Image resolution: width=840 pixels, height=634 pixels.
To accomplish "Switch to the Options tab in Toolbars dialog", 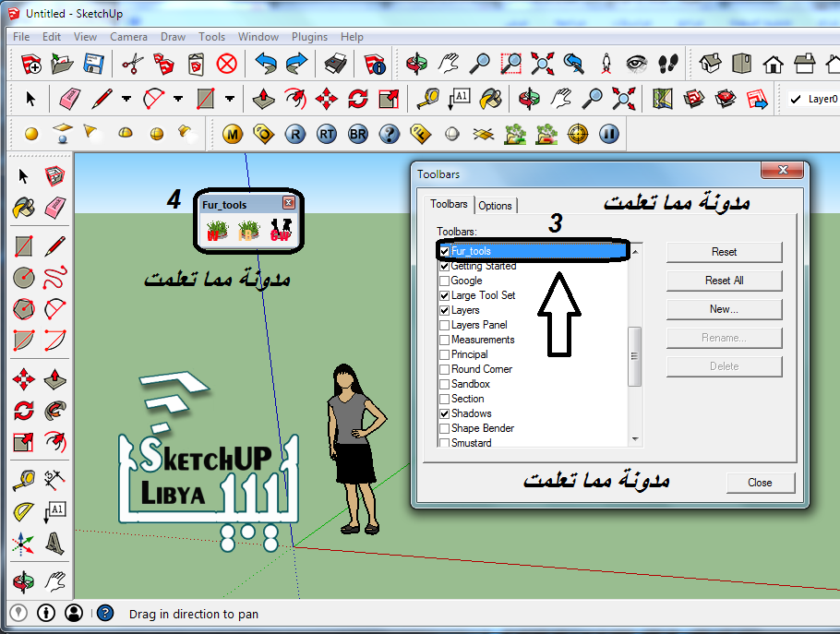I will (x=496, y=205).
